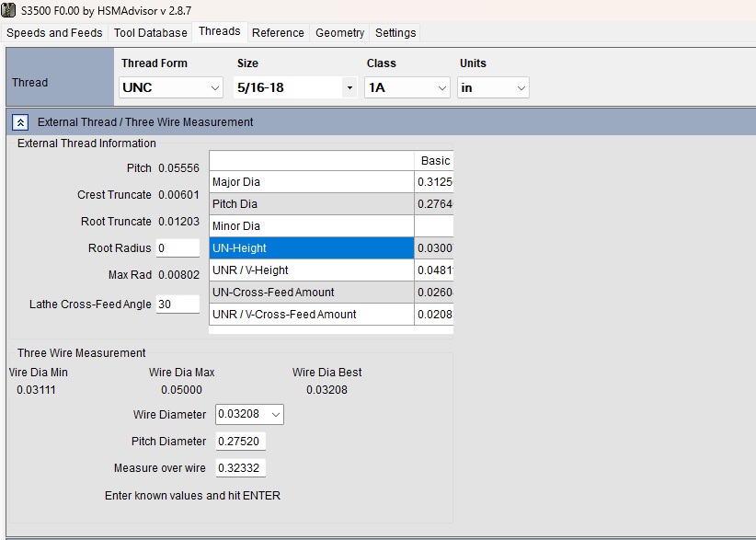Click the Root Radius input field
Viewport: 756px width, 540px height.
pyautogui.click(x=178, y=248)
